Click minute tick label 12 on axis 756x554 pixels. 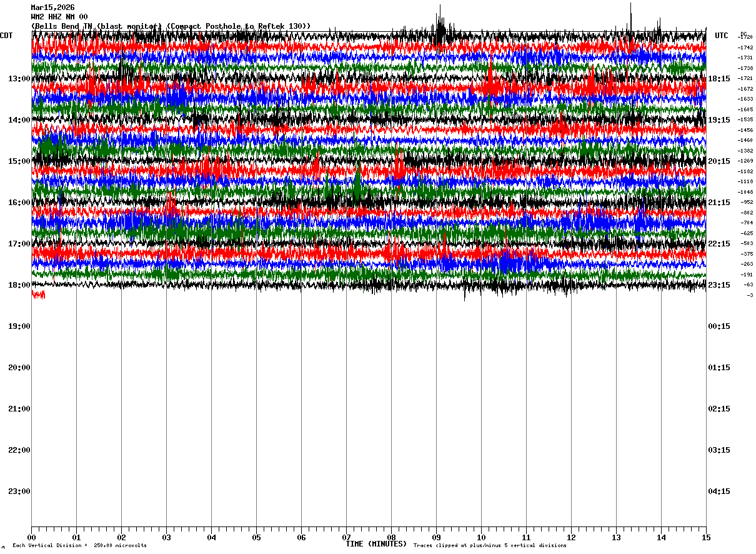pos(571,537)
